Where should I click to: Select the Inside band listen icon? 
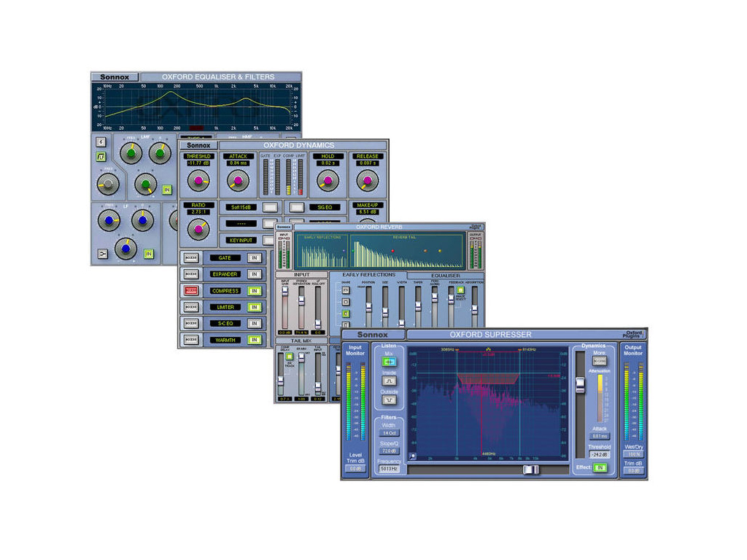point(390,381)
